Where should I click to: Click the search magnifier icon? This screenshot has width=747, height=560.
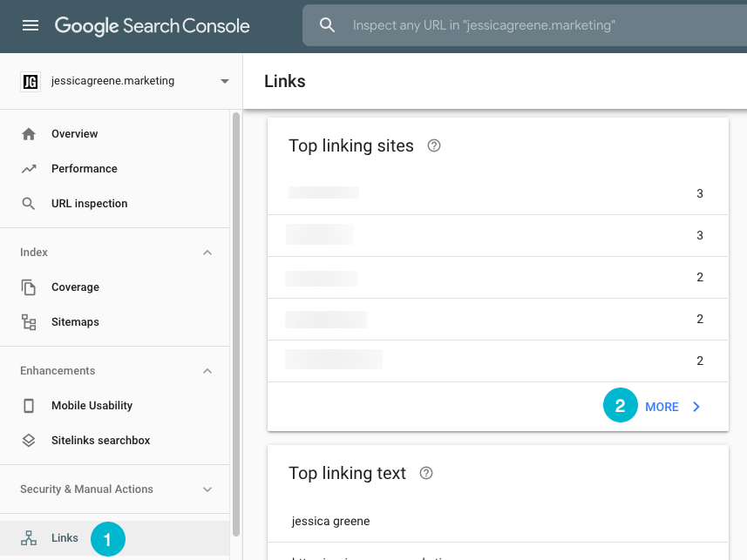click(x=327, y=25)
